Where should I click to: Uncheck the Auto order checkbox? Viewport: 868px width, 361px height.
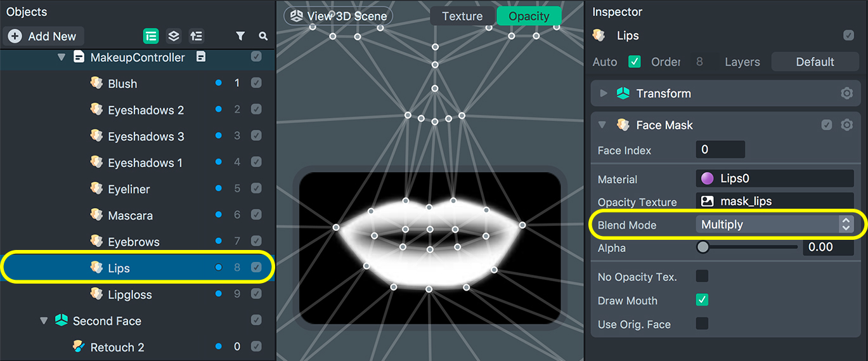(634, 62)
